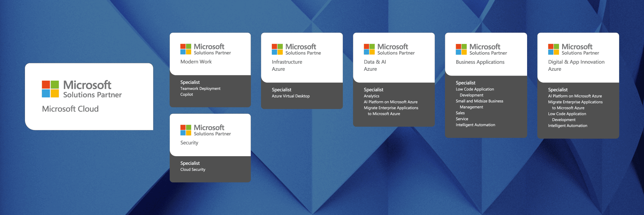Select the 'Infrastructure' badge title

(287, 62)
